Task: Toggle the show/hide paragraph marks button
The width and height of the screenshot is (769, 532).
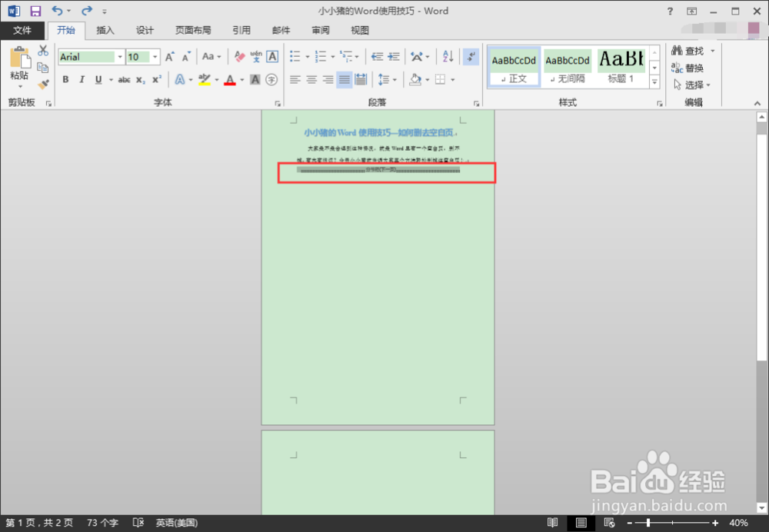Action: pyautogui.click(x=471, y=56)
